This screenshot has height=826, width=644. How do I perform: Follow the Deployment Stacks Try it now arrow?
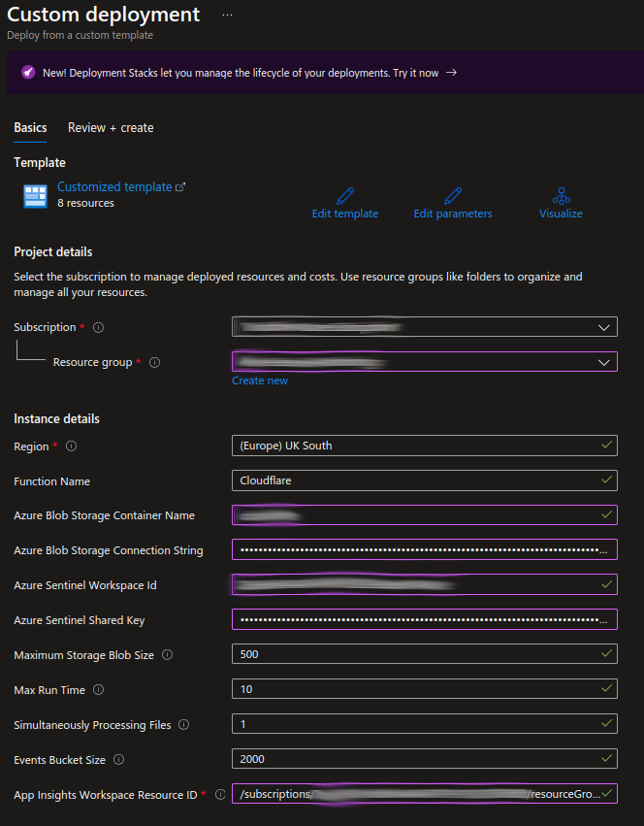(x=451, y=72)
